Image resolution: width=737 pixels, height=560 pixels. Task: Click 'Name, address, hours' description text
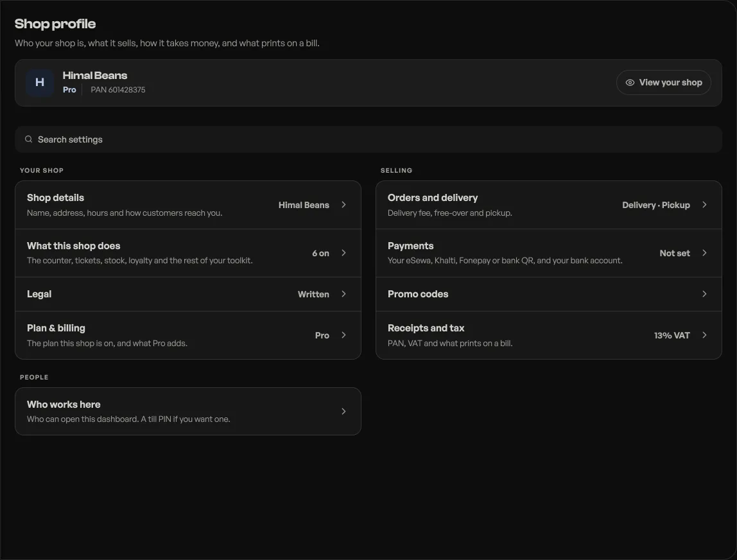point(125,213)
